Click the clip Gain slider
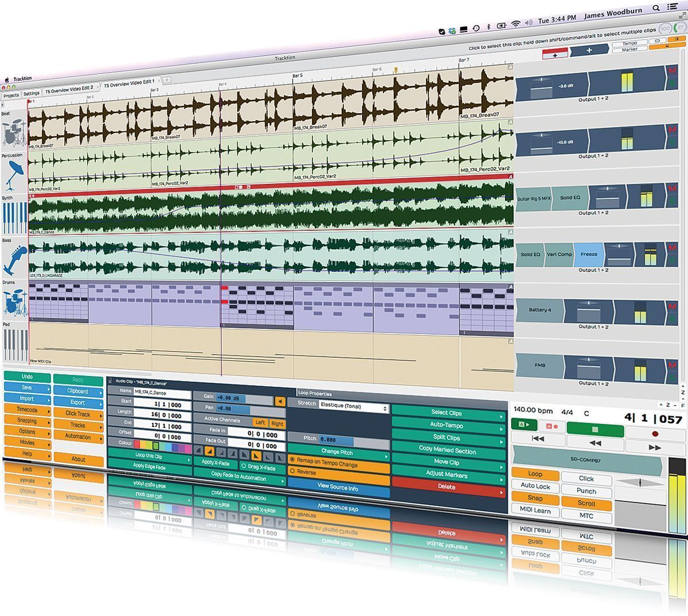The height and width of the screenshot is (616, 688). 245,398
